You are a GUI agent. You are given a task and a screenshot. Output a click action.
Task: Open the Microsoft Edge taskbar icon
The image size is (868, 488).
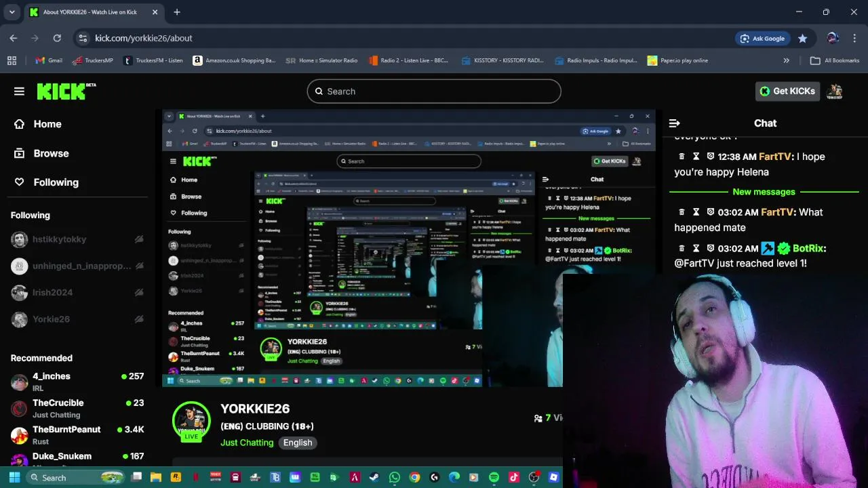(x=454, y=477)
